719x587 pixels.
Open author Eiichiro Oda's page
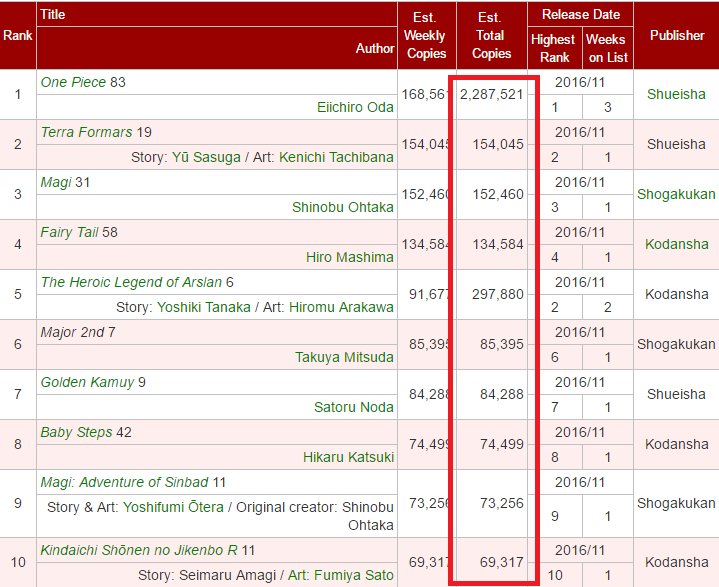click(355, 107)
